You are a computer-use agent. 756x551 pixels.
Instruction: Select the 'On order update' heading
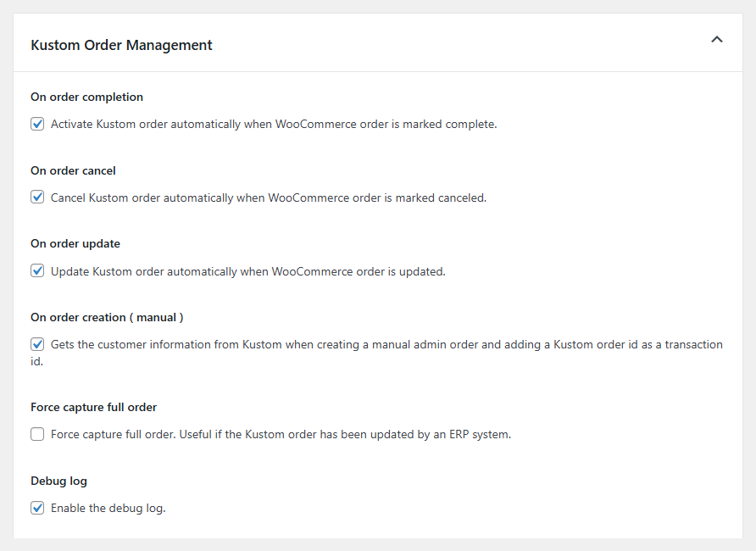(75, 243)
